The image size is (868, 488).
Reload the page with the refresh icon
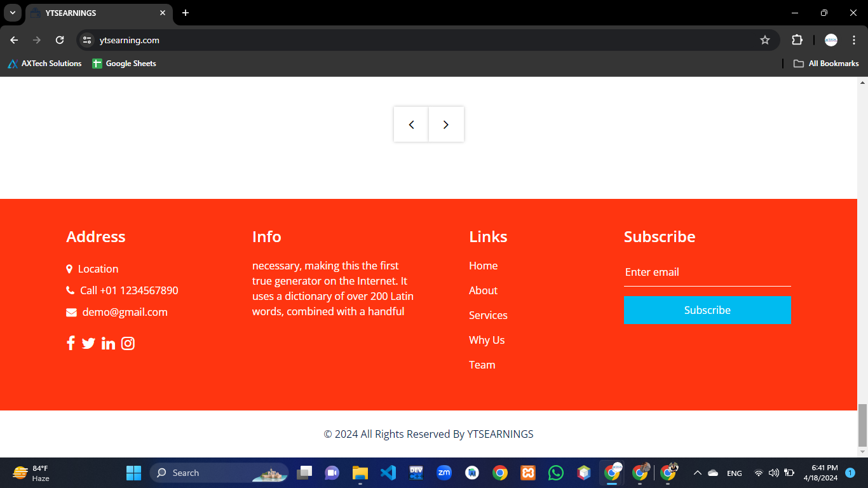point(60,40)
